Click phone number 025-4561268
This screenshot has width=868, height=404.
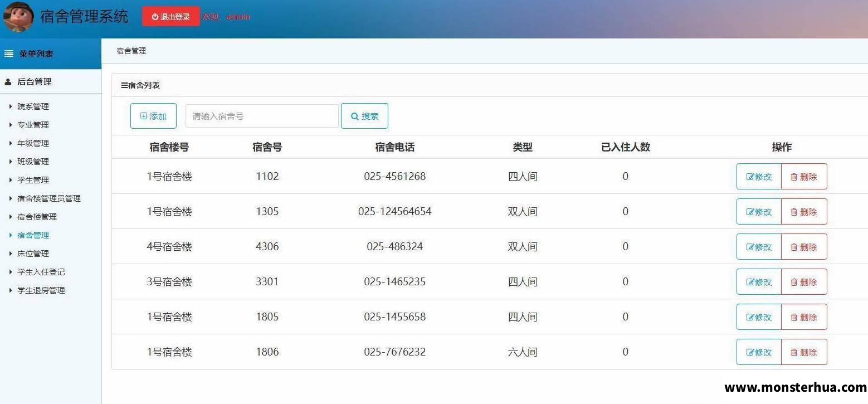click(x=395, y=177)
